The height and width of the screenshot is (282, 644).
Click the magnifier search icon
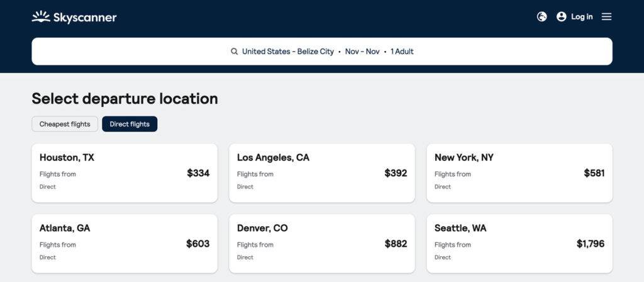[234, 52]
